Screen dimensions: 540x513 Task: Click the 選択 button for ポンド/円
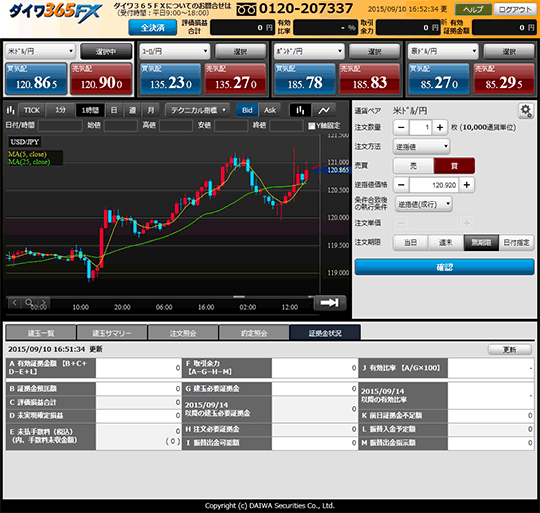[x=375, y=51]
